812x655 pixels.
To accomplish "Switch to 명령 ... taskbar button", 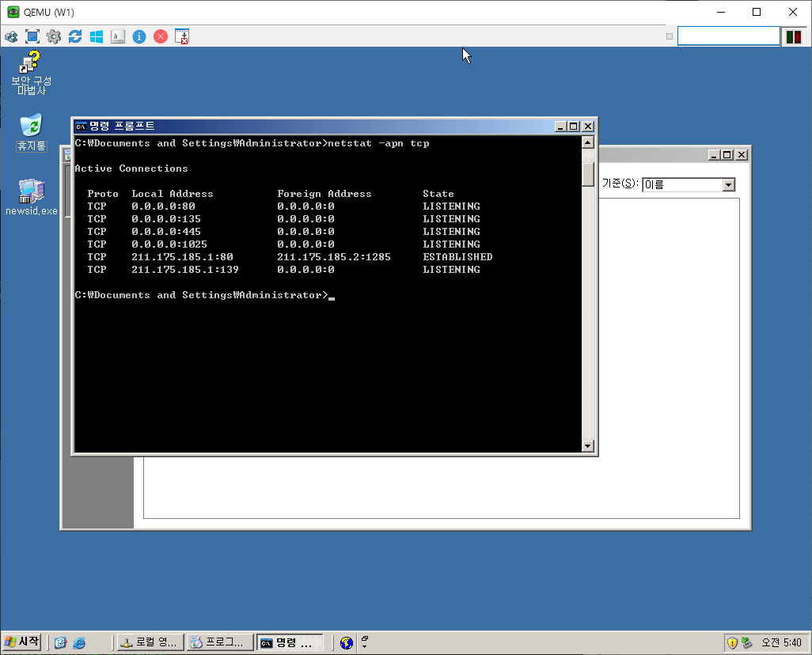I will pos(290,642).
